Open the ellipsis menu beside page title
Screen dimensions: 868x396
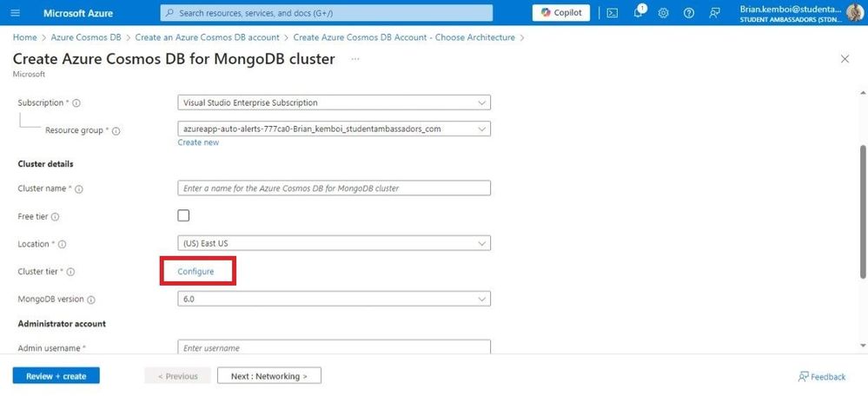[355, 58]
